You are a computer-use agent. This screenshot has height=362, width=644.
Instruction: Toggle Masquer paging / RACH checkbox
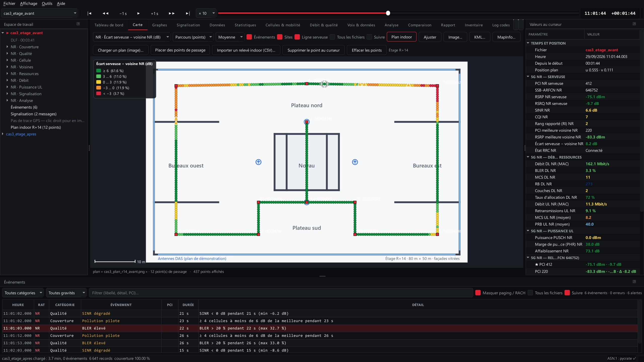[x=478, y=293]
